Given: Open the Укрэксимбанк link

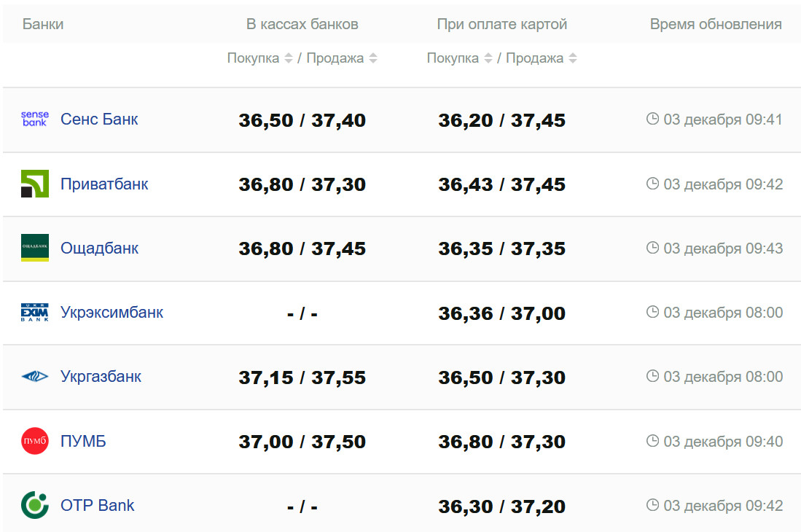Looking at the screenshot, I should (x=112, y=313).
